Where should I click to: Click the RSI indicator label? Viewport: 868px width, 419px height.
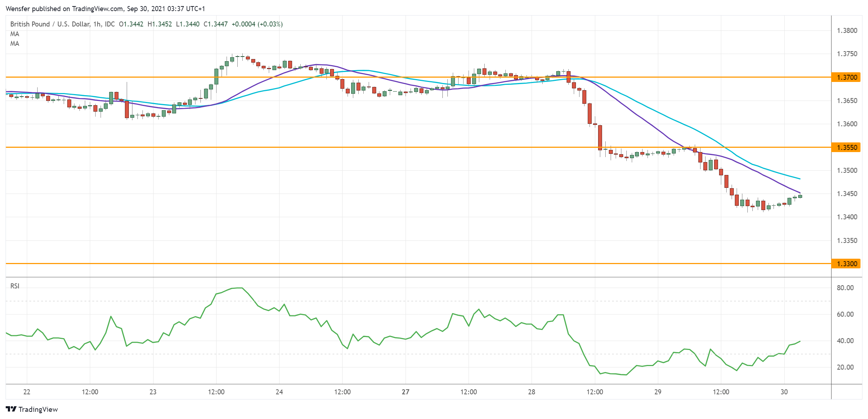tap(15, 286)
